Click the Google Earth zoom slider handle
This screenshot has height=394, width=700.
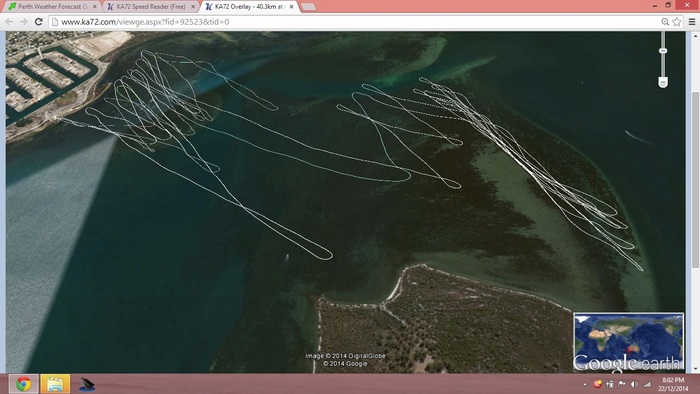pos(663,51)
